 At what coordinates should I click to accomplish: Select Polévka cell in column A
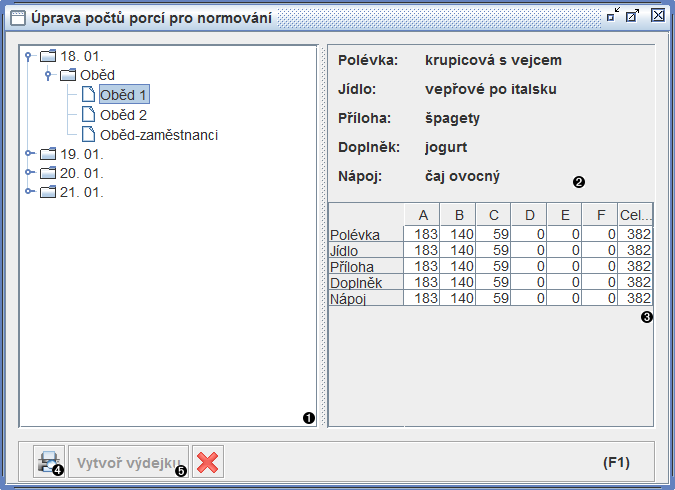click(422, 234)
